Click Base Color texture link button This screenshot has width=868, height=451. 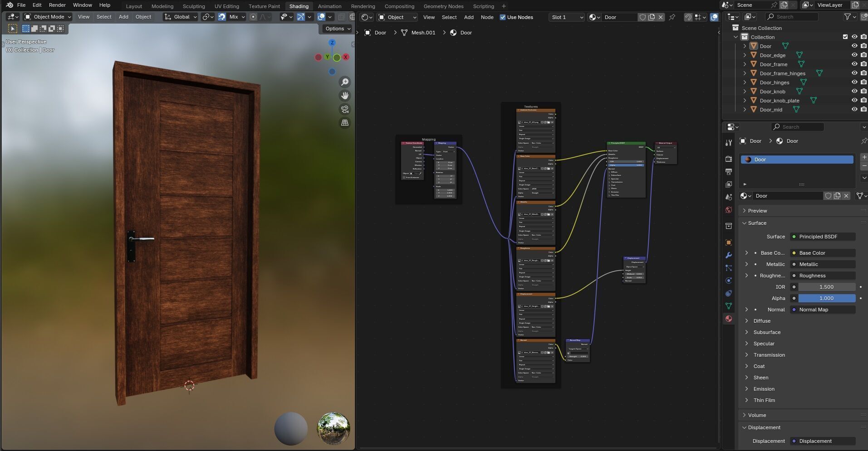click(823, 253)
